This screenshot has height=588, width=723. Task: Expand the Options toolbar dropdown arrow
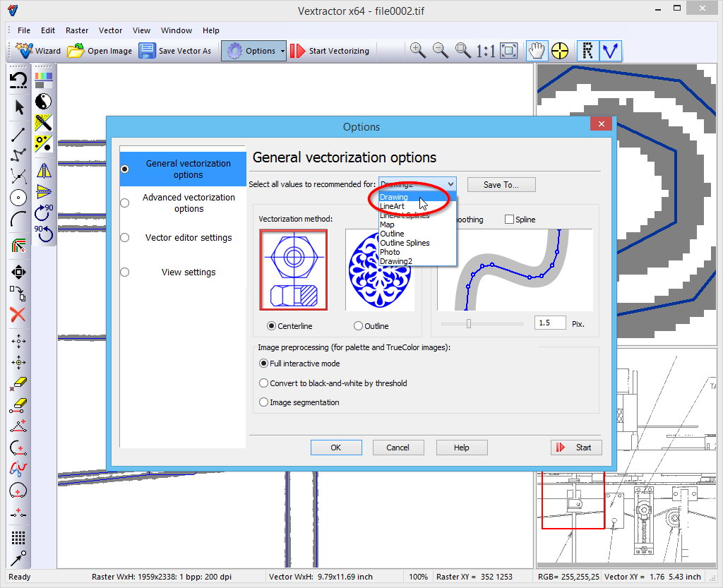[x=282, y=51]
